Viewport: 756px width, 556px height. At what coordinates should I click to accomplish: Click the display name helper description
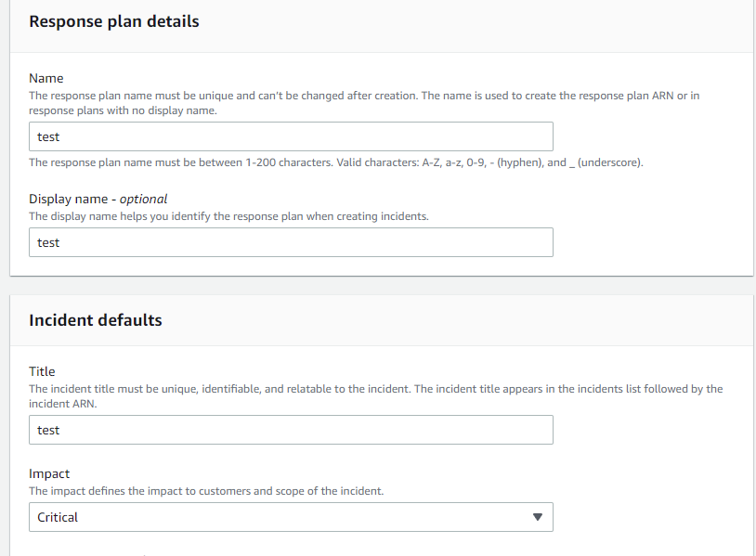click(228, 216)
